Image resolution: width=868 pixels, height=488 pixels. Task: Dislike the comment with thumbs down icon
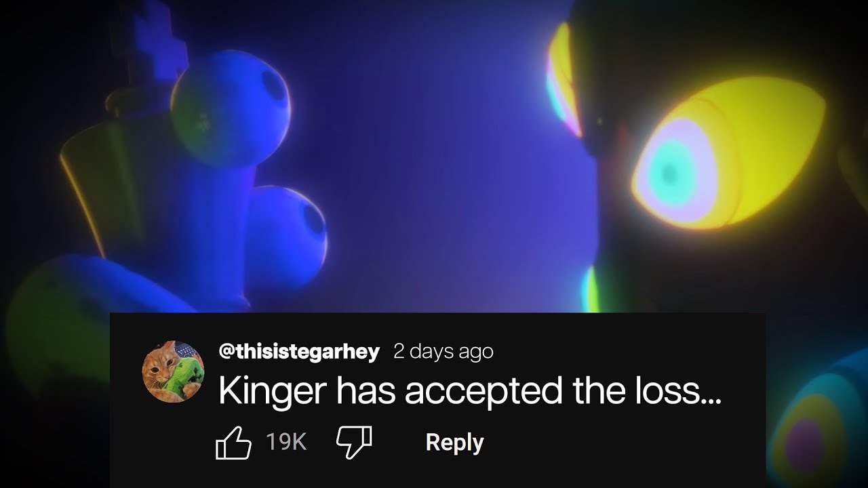pos(354,443)
